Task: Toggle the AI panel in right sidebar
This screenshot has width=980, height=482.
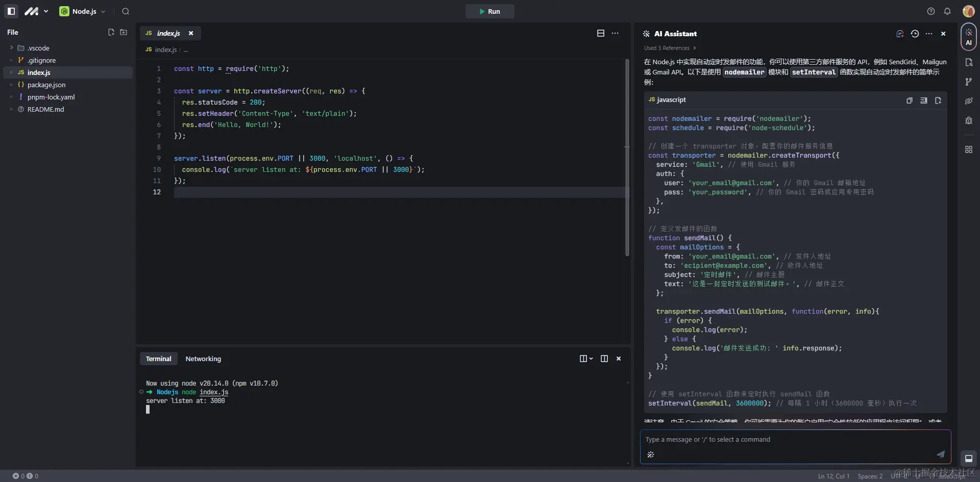Action: point(968,37)
